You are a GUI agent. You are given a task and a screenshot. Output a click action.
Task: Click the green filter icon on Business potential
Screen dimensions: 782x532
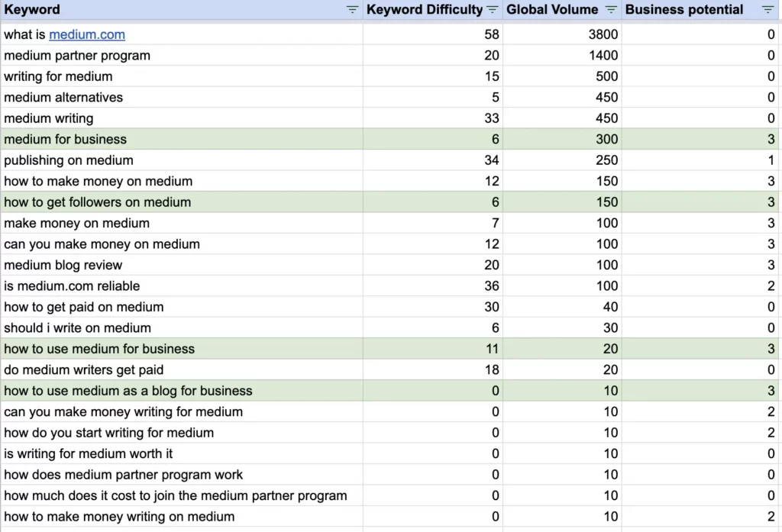768,10
